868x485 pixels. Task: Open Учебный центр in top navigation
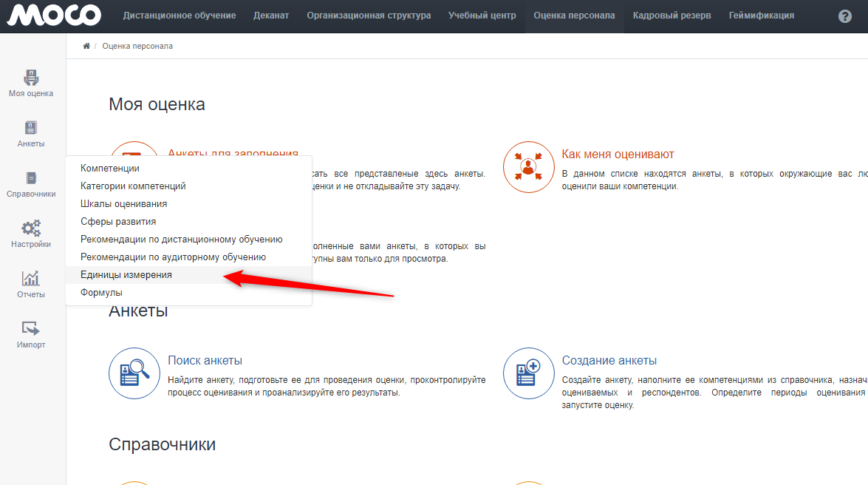click(x=482, y=16)
